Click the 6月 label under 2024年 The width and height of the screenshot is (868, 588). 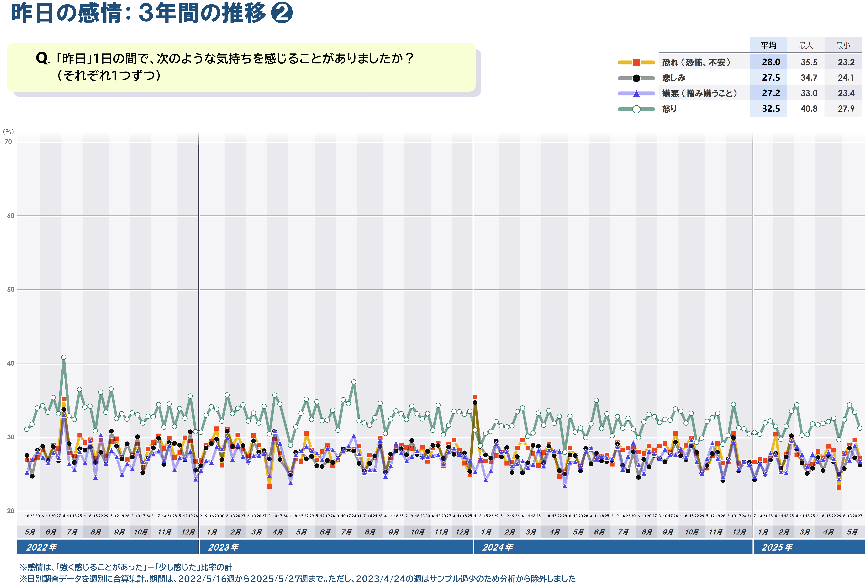point(599,532)
